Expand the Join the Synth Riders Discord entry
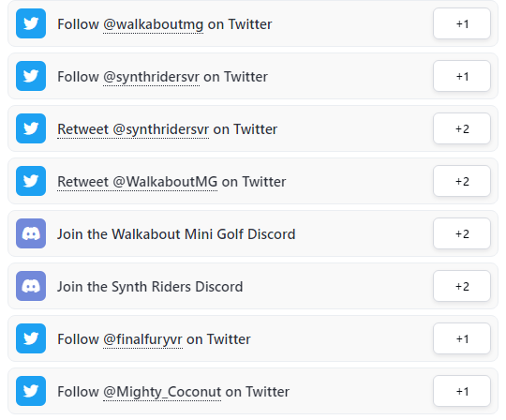This screenshot has height=420, width=506. coord(253,286)
